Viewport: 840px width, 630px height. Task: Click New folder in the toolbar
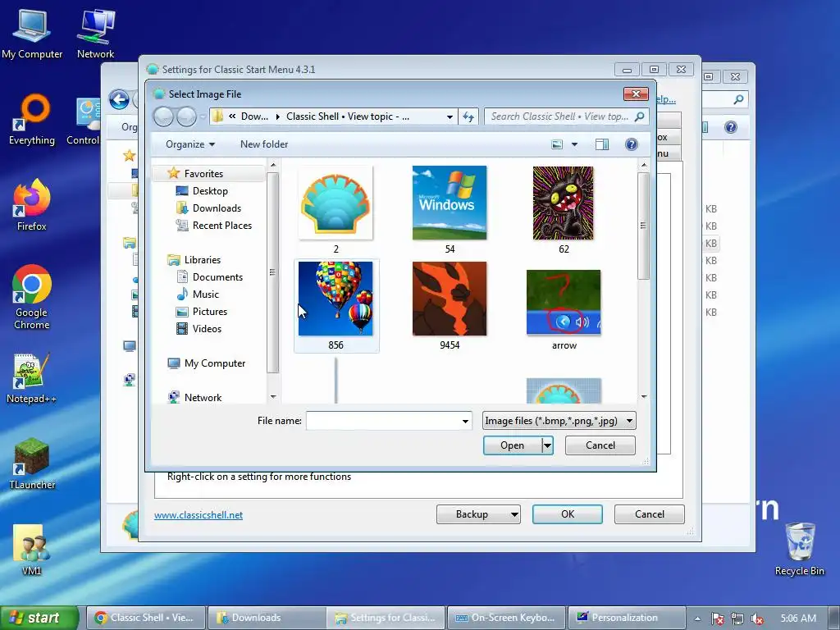pyautogui.click(x=264, y=144)
